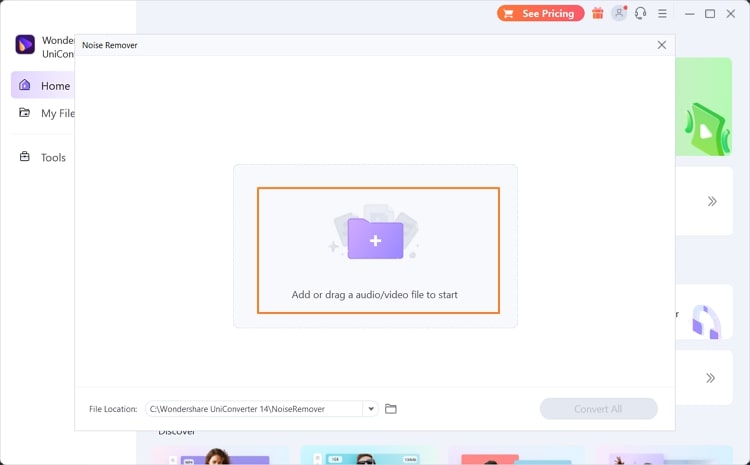Minimize the UniConverter main window
750x465 pixels.
[689, 14]
